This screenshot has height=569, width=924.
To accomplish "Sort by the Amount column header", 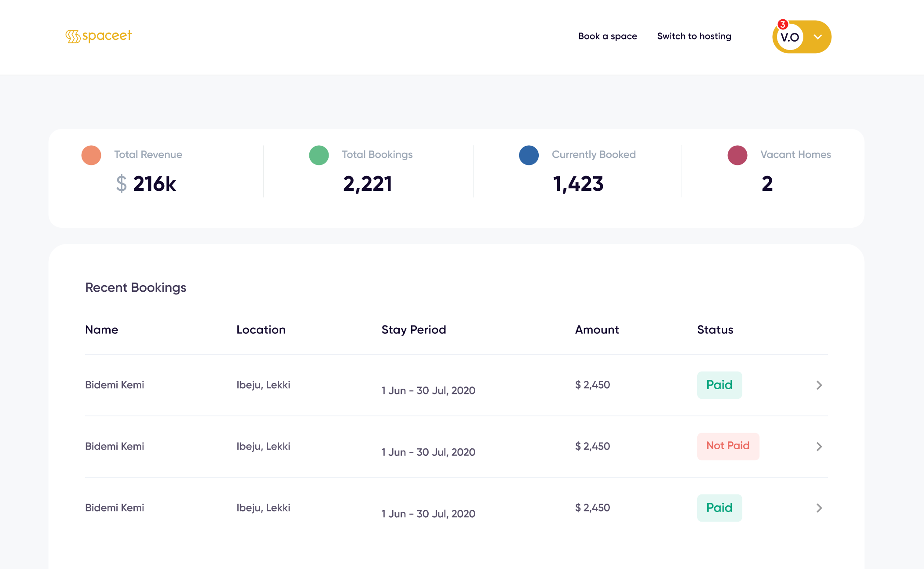I will [597, 329].
